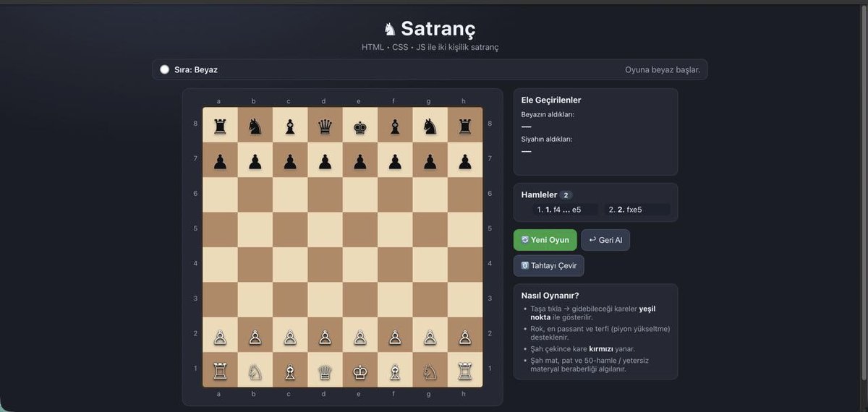This screenshot has width=868, height=412.
Task: Select the black bishop on f8
Action: click(395, 127)
